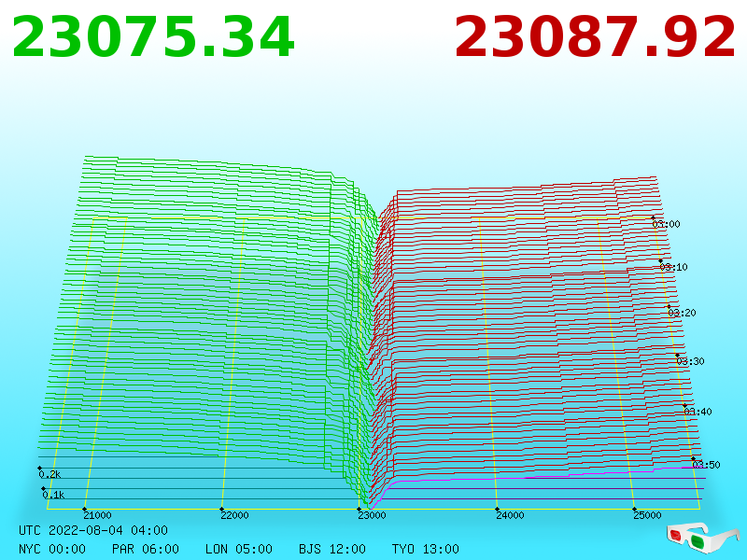Click the 24000 price axis label

pyautogui.click(x=510, y=515)
